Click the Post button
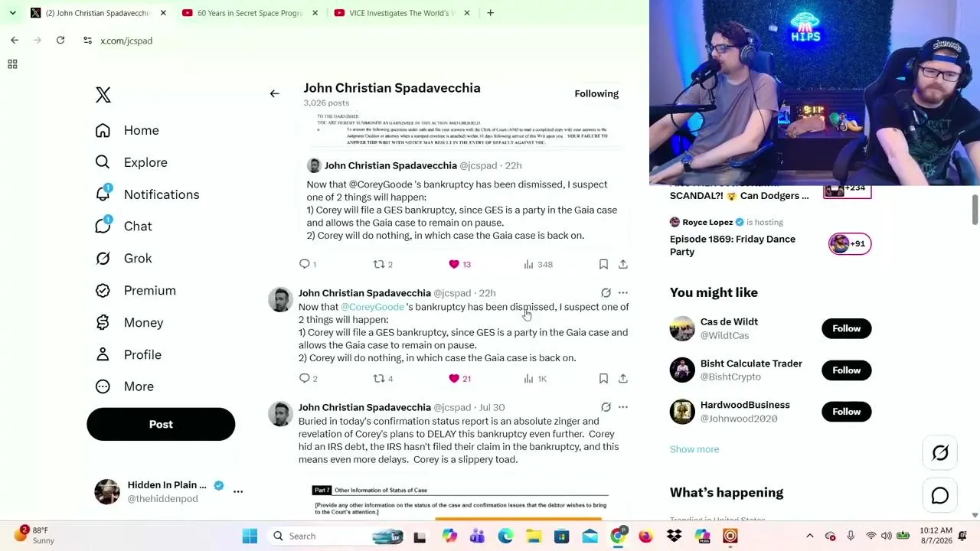This screenshot has height=551, width=980. pyautogui.click(x=161, y=424)
